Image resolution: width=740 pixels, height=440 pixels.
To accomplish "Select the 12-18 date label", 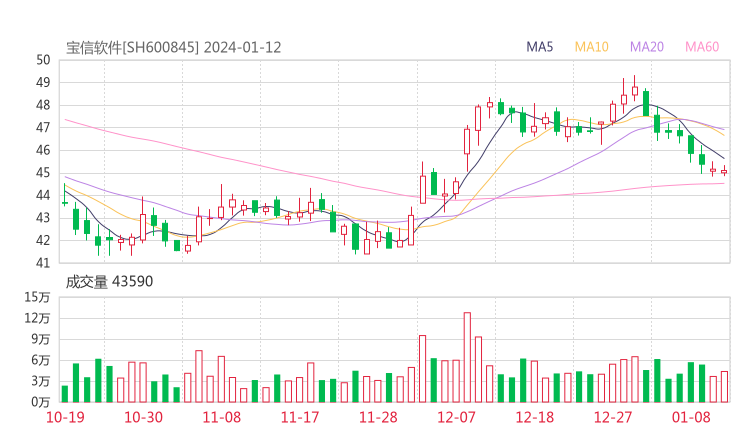I will click(535, 417).
